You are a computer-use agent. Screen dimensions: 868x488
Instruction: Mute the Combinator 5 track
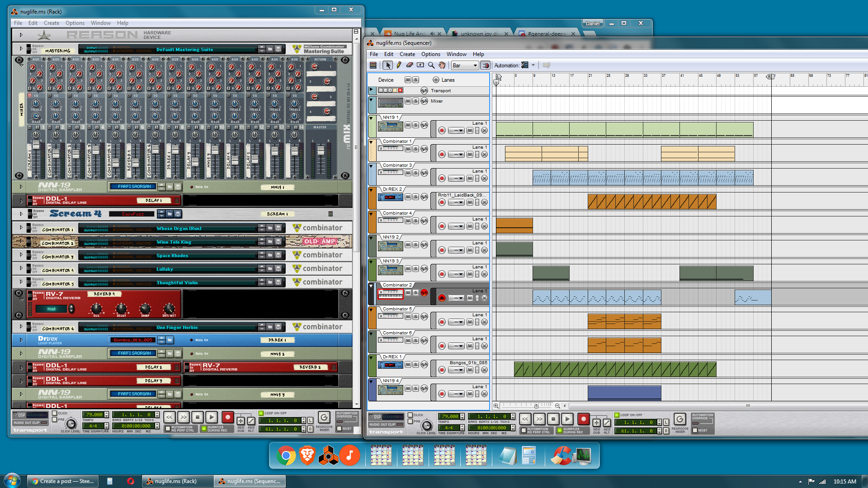(408, 316)
